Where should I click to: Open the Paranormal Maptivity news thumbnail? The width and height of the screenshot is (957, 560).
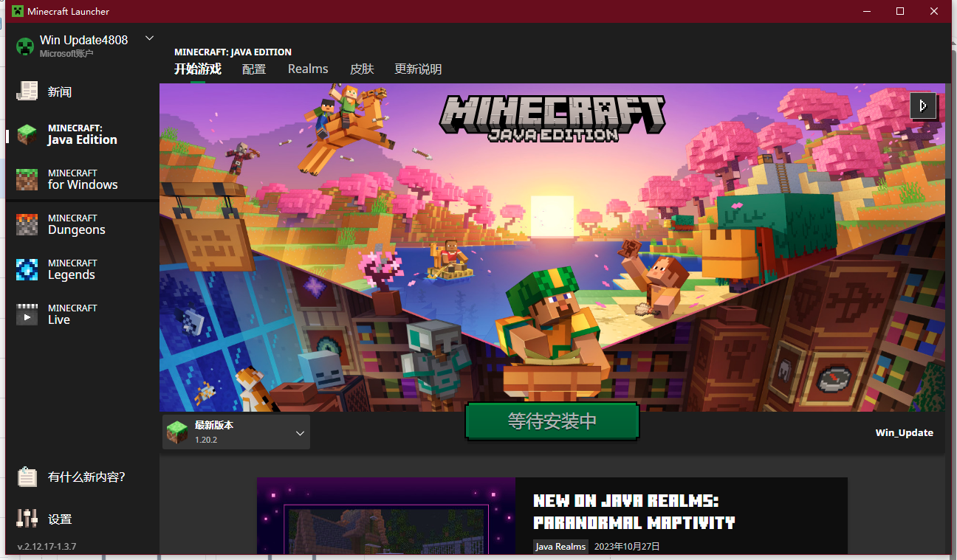[x=386, y=516]
